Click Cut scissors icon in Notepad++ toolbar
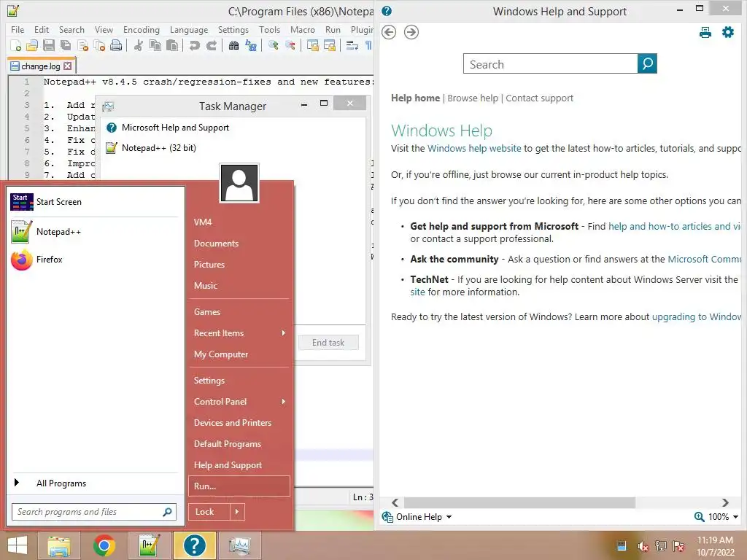The image size is (747, 560). [138, 46]
